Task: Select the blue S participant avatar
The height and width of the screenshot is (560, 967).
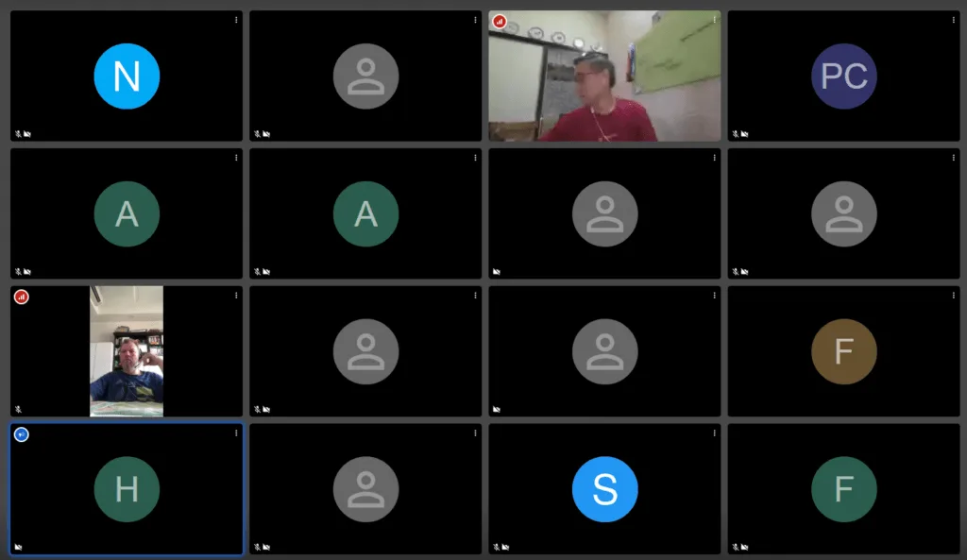Action: pyautogui.click(x=604, y=489)
